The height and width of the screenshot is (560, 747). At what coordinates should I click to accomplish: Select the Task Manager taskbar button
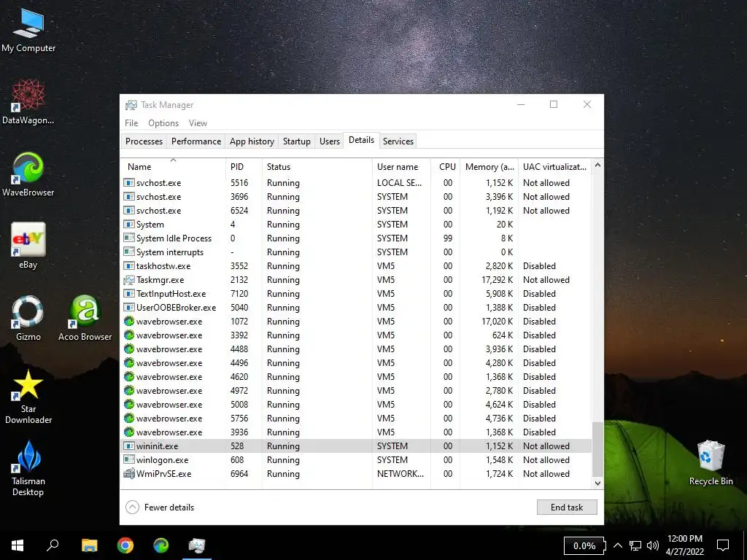tap(197, 545)
